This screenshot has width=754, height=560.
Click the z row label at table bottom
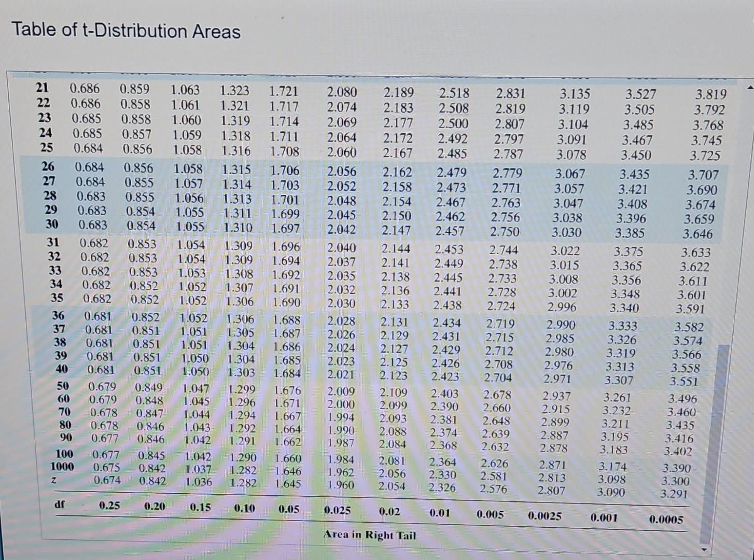coord(53,480)
